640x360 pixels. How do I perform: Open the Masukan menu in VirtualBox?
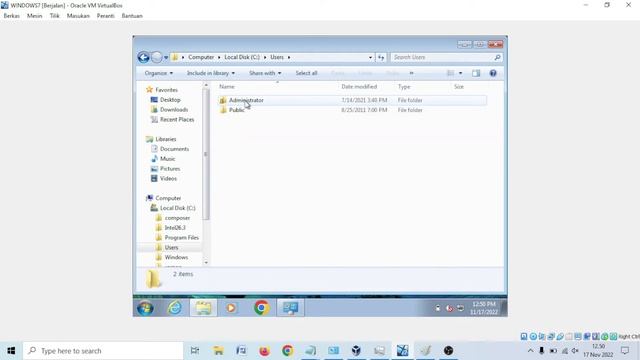pyautogui.click(x=78, y=16)
